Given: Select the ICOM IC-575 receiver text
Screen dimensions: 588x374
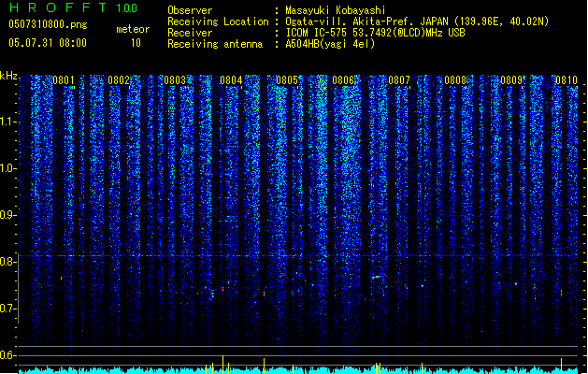Looking at the screenshot, I should coord(376,33).
